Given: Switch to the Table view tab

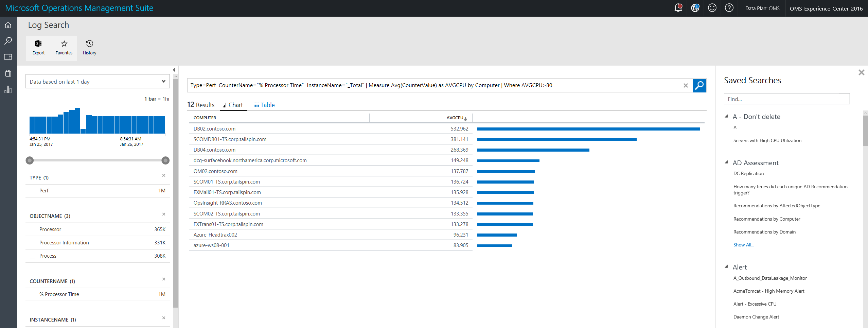Looking at the screenshot, I should pos(264,105).
